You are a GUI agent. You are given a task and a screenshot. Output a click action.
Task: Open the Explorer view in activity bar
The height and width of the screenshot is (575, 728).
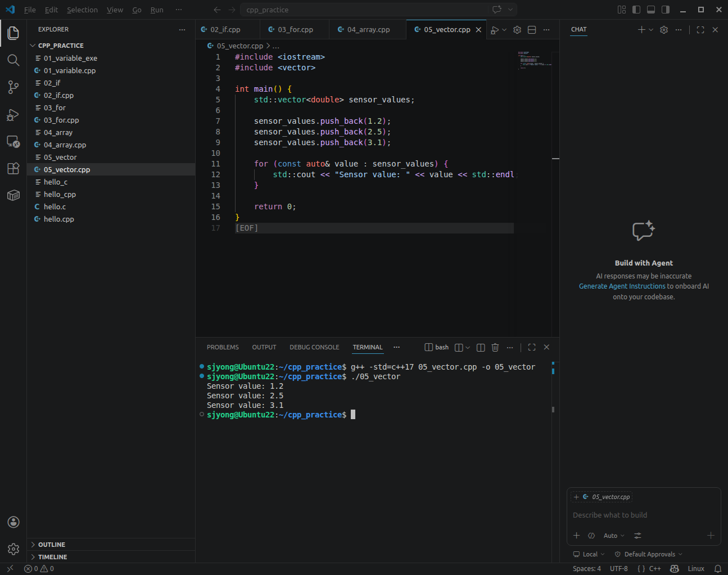click(13, 33)
